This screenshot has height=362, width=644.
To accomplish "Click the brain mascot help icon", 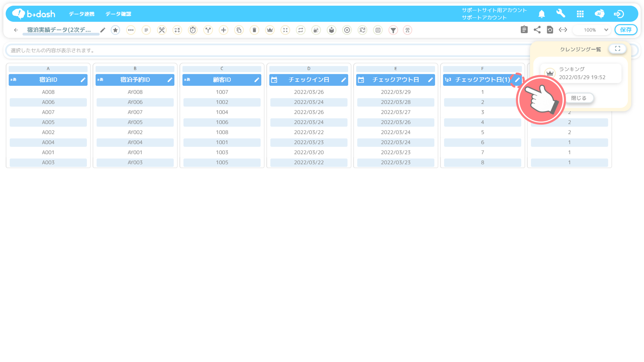I will click(599, 14).
